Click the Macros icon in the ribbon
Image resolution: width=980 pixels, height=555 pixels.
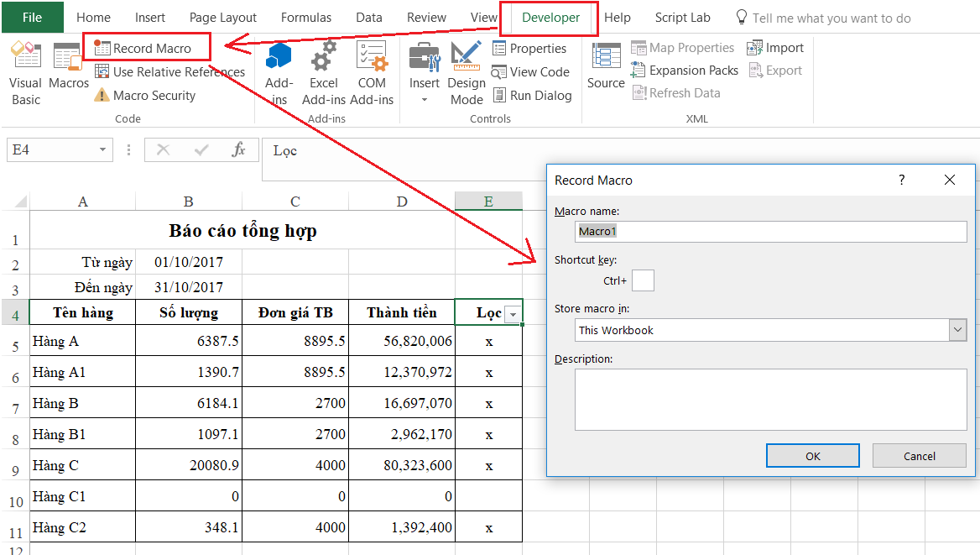pyautogui.click(x=68, y=67)
